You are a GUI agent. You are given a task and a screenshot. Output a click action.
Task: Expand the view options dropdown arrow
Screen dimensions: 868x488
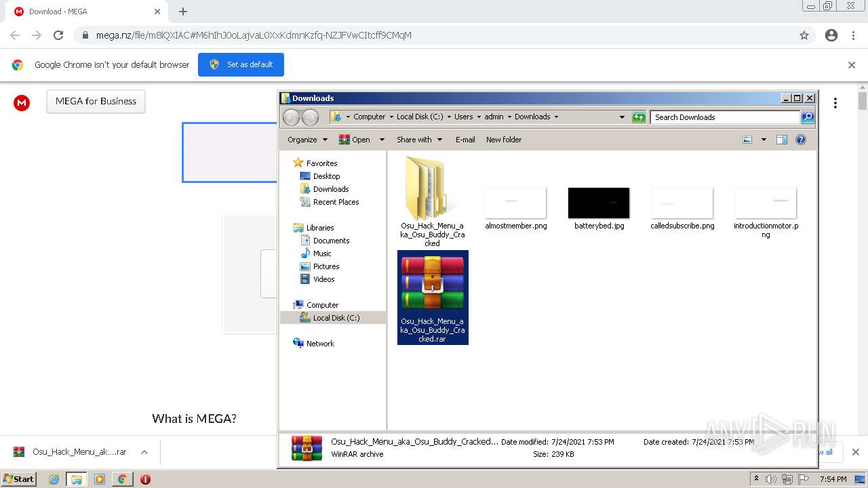764,140
